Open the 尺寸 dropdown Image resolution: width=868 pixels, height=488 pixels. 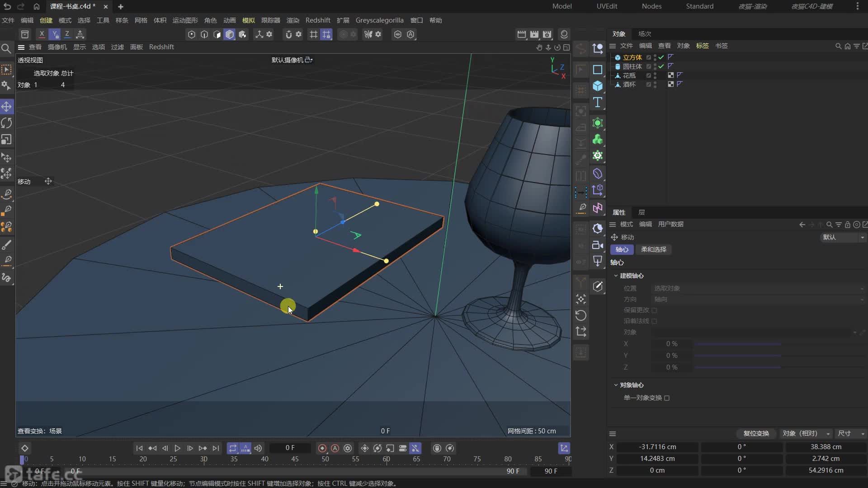[x=851, y=433]
